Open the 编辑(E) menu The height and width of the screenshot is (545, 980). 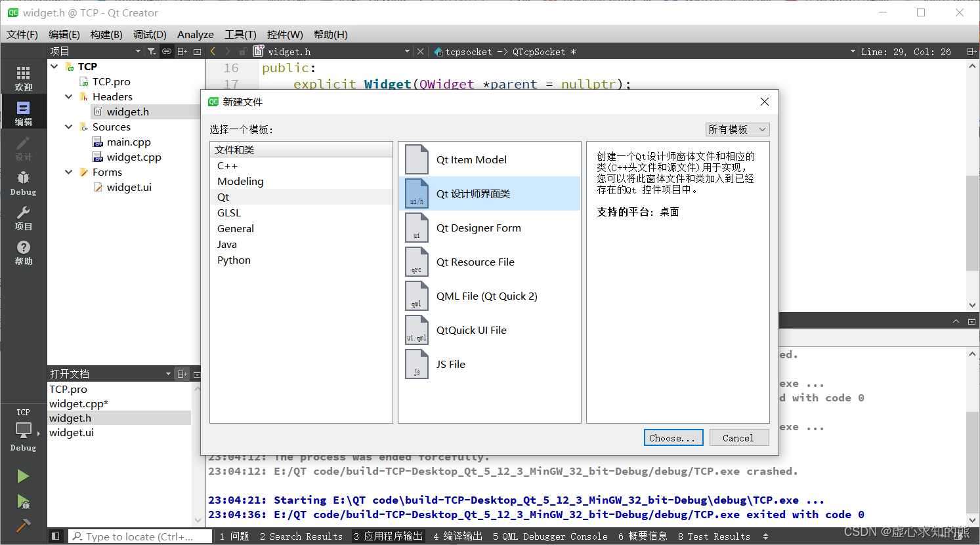(x=64, y=34)
